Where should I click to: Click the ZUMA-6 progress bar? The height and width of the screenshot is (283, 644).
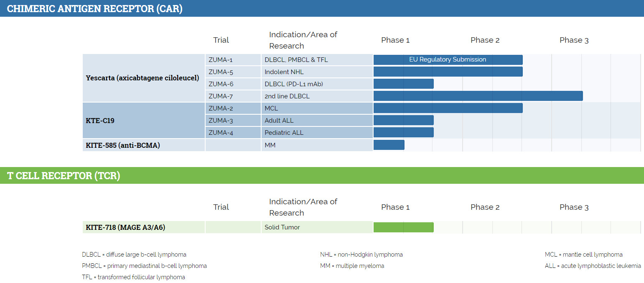coord(404,84)
